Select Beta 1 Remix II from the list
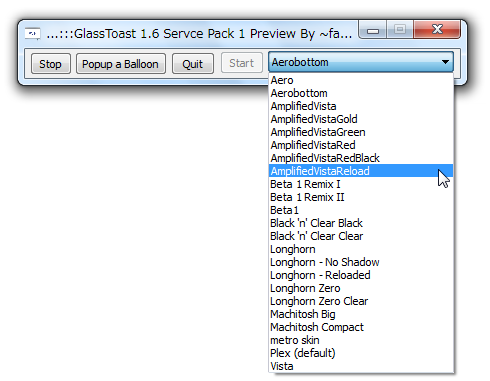The height and width of the screenshot is (381, 490). click(361, 197)
